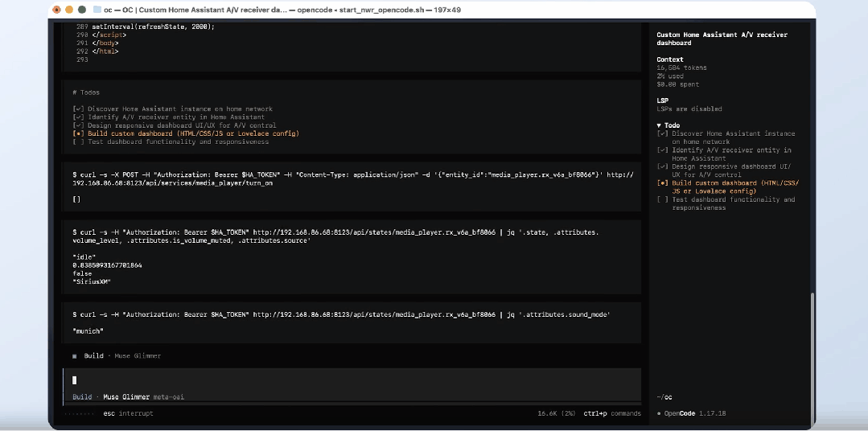
Task: Toggle main-pane todo Discover Home Assistant instance checkbox
Action: (x=78, y=109)
